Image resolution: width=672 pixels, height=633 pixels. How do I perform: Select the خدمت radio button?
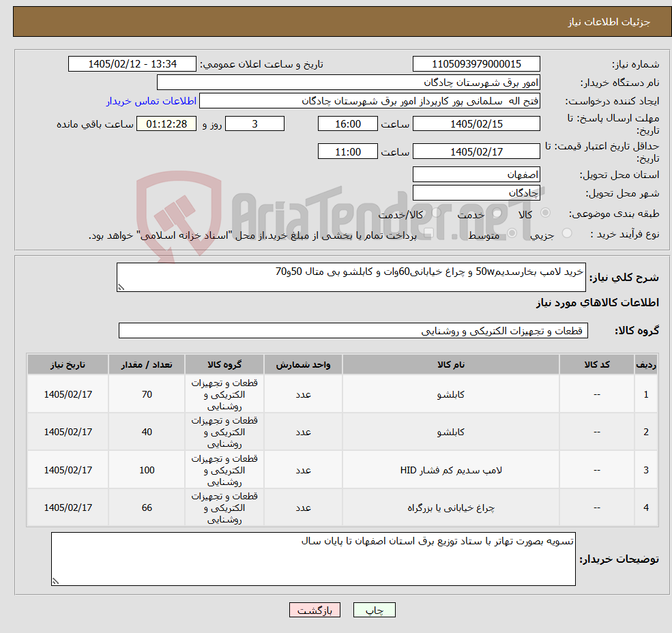click(497, 213)
